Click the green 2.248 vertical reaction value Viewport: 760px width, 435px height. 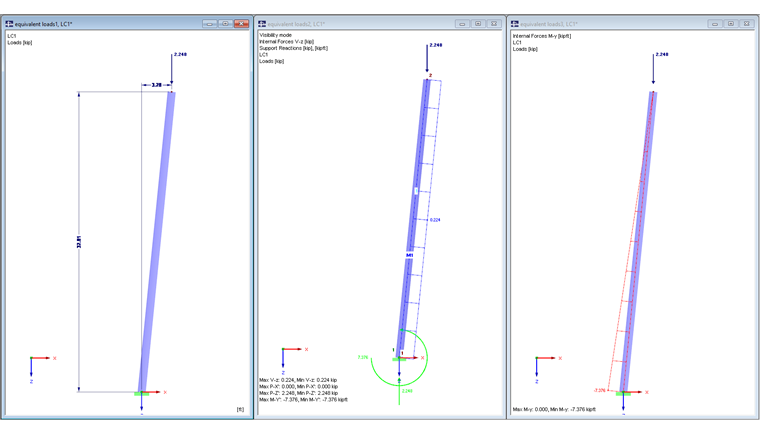coord(407,391)
